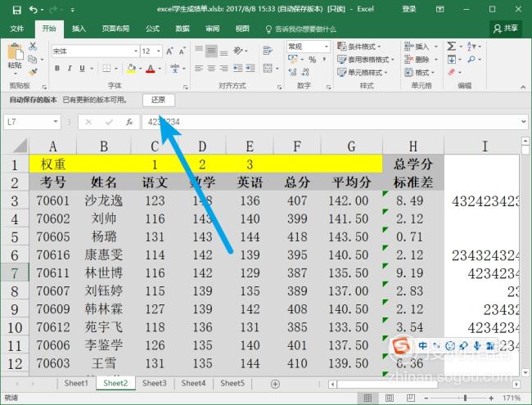Open the font size 12 dropdown
The image size is (532, 405).
coord(159,52)
